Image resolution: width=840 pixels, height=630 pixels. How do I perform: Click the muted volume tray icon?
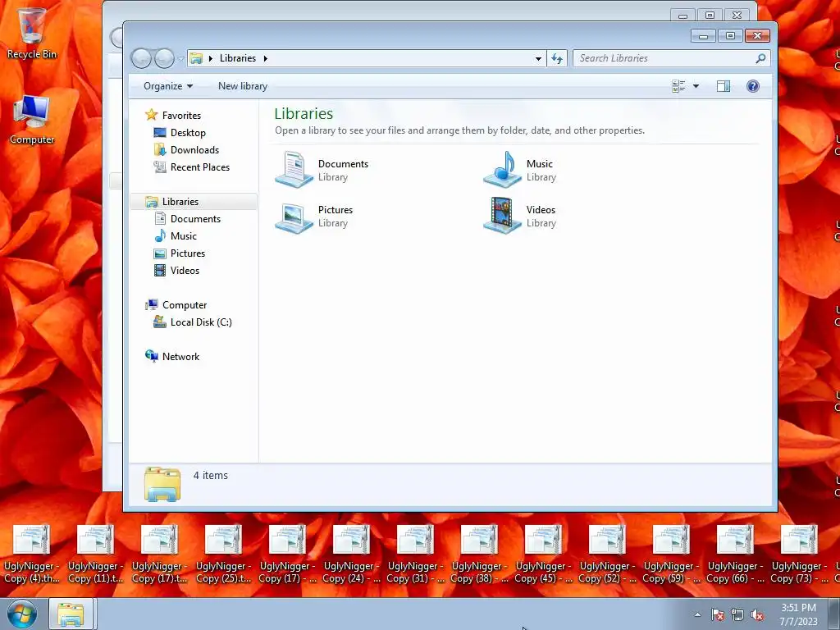point(757,614)
